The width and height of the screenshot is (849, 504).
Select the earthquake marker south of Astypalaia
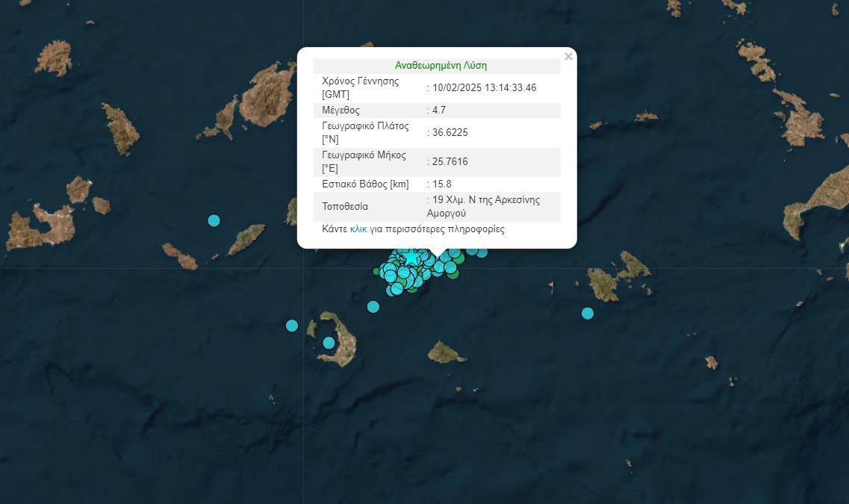point(588,313)
